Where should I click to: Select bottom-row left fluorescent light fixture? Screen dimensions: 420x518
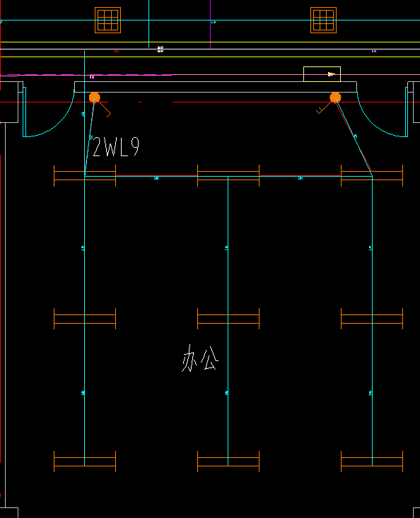pyautogui.click(x=85, y=461)
